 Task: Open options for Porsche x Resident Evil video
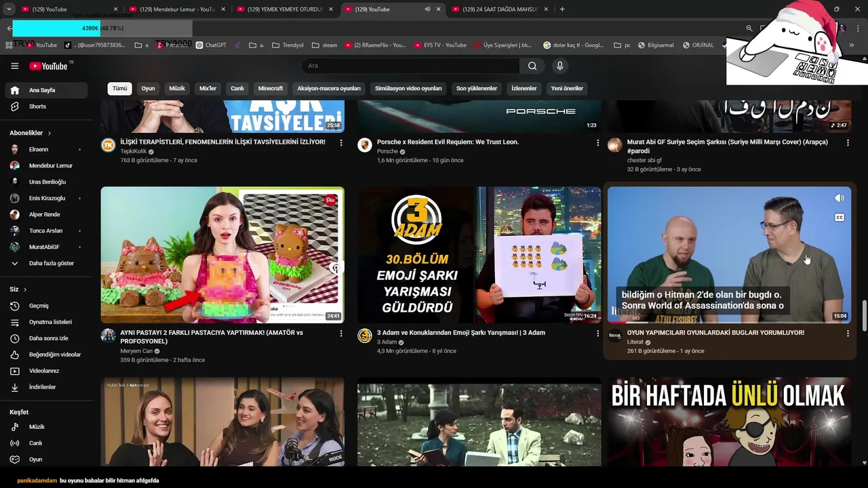click(597, 143)
